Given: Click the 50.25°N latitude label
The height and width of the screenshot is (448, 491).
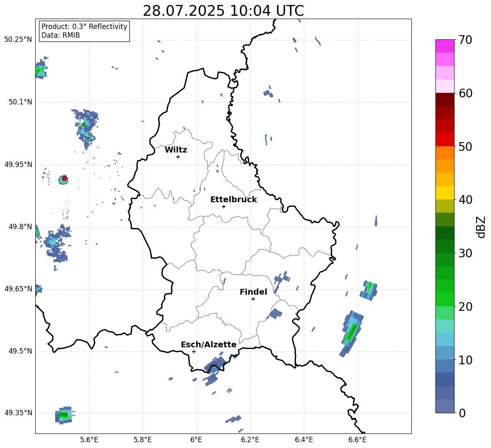Looking at the screenshot, I should [x=18, y=40].
